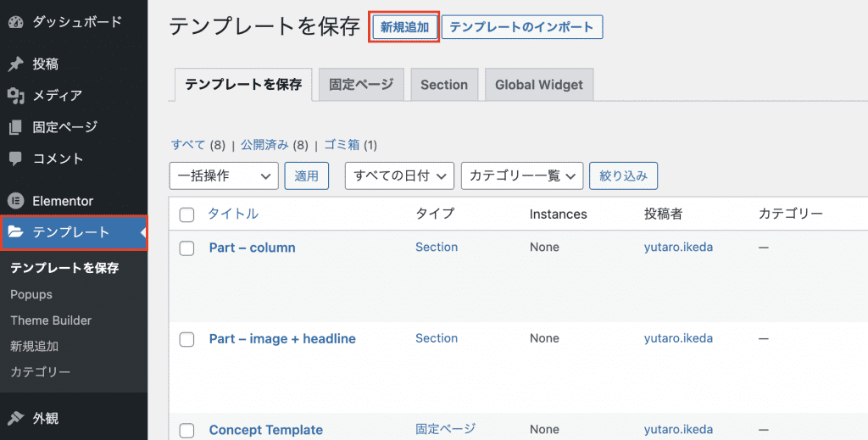Open the ゴミ箱 trash filter link

pos(342,145)
